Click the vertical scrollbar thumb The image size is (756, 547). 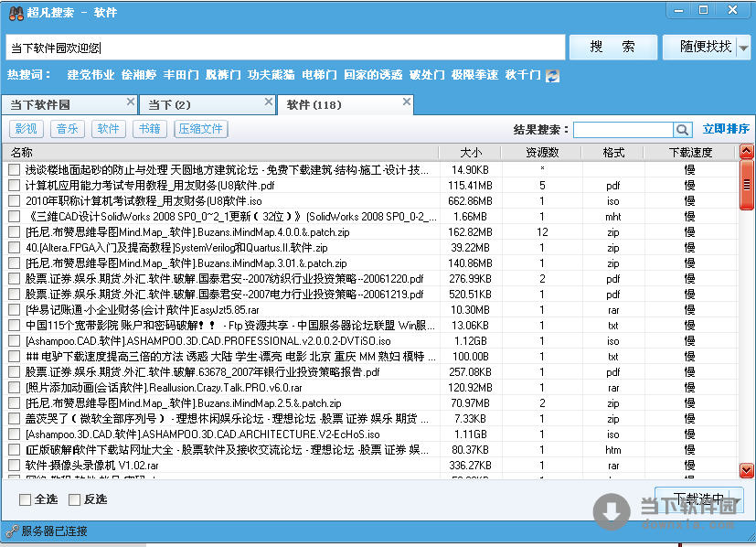(x=746, y=185)
